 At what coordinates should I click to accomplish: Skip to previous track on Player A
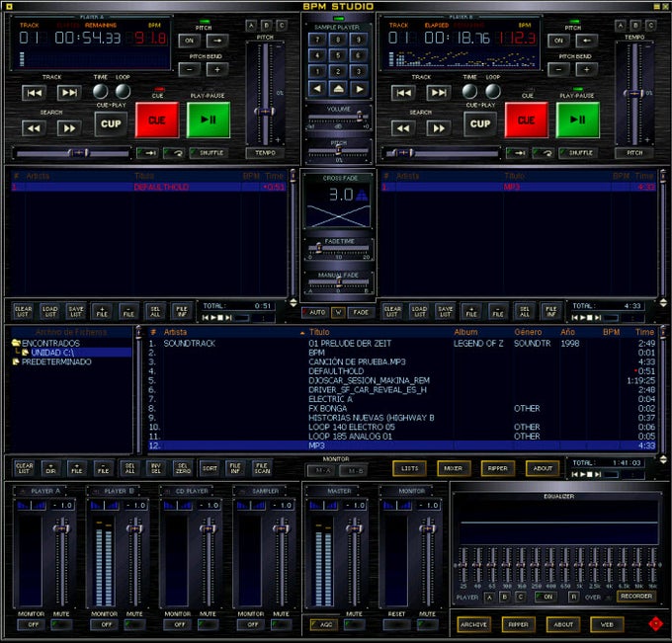35,93
